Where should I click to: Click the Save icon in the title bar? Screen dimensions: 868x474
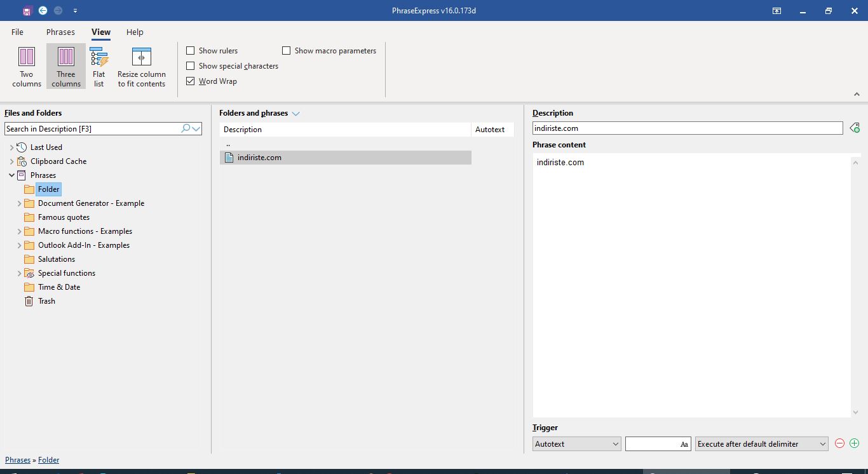click(x=27, y=11)
